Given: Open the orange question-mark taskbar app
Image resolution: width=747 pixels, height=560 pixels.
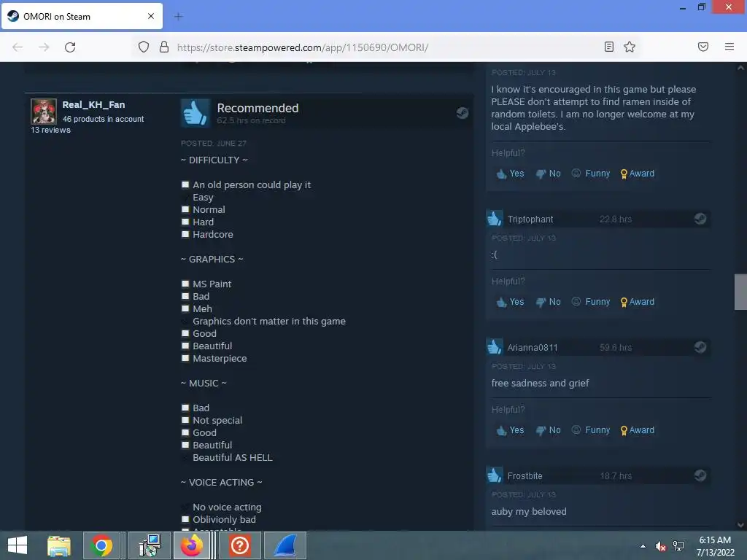Looking at the screenshot, I should click(239, 545).
